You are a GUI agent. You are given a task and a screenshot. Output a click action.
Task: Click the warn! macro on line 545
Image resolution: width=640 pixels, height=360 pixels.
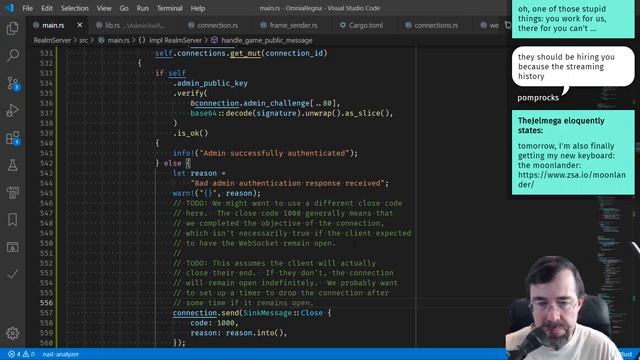(183, 193)
